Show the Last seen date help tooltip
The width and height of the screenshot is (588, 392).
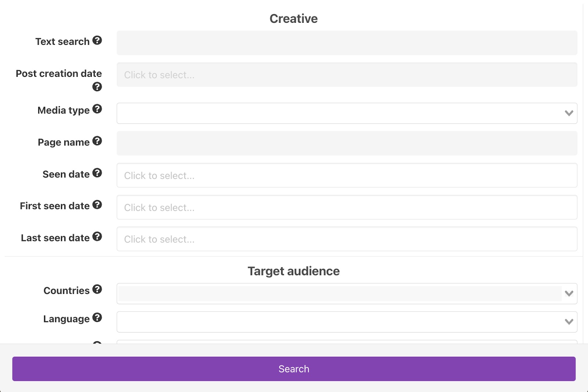pos(97,237)
